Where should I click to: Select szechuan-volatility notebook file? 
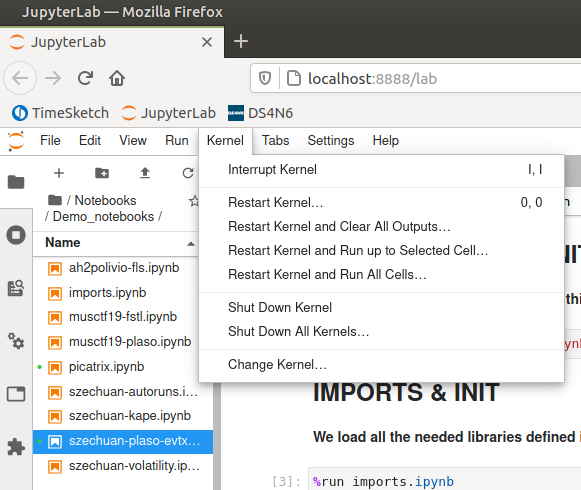click(124, 466)
